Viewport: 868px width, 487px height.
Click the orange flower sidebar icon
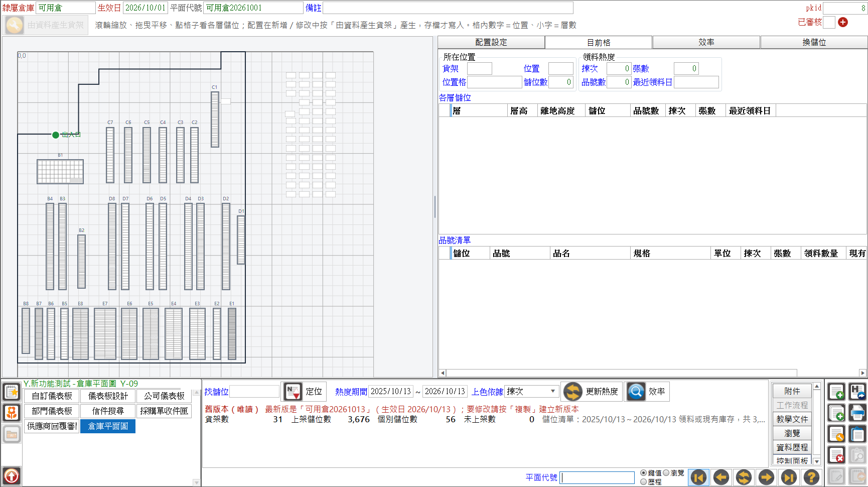[x=12, y=413]
